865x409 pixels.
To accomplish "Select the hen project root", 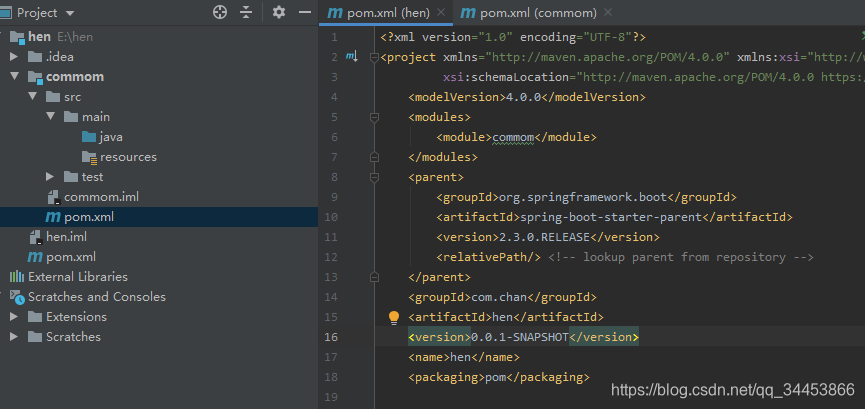I will (x=39, y=37).
